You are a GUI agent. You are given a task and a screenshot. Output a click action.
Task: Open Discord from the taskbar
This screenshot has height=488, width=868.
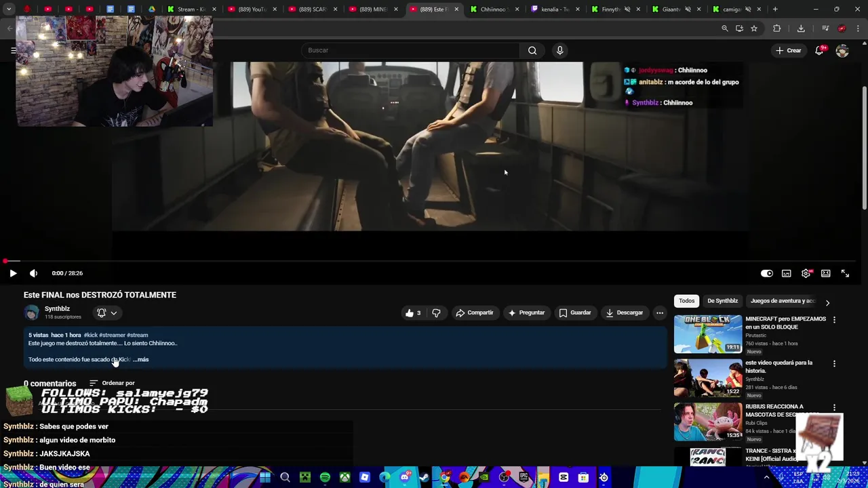[x=405, y=477]
